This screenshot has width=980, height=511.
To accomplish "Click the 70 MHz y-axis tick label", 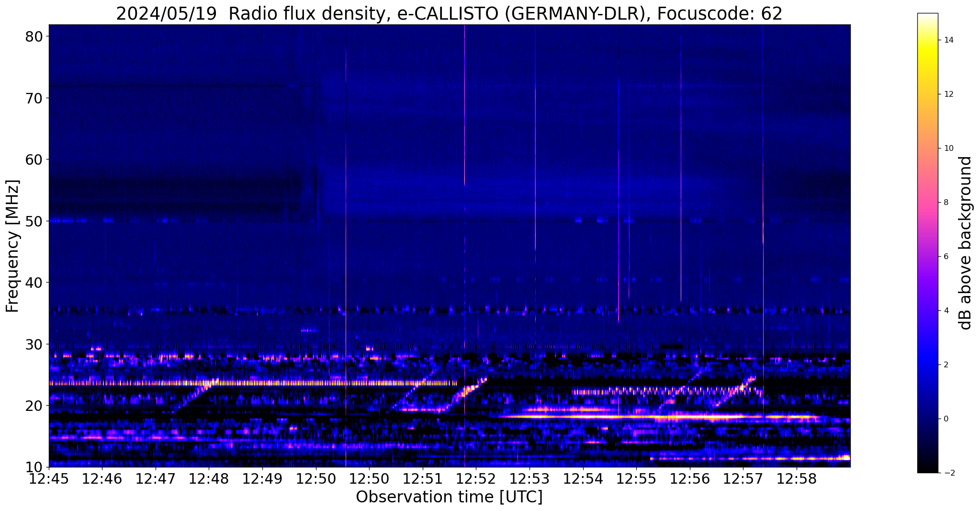I will (x=33, y=98).
